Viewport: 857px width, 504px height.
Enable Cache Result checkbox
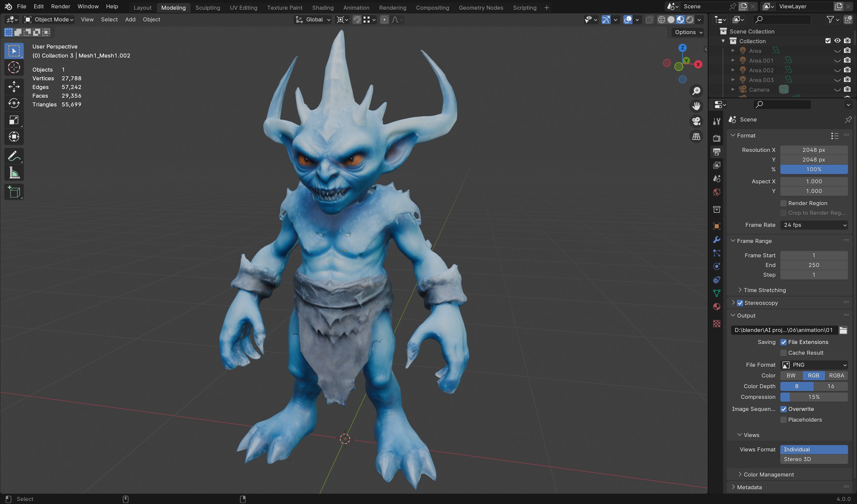[783, 353]
